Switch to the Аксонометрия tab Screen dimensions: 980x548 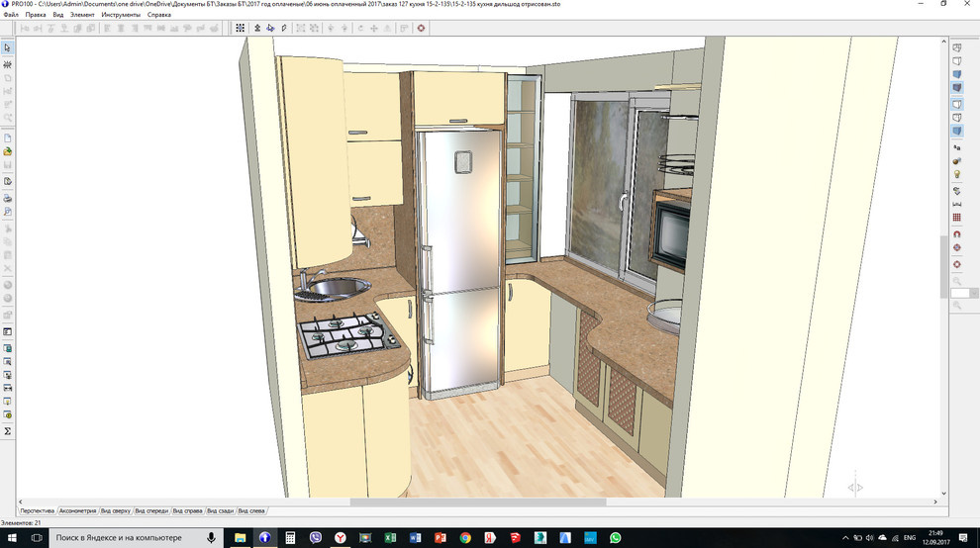point(77,511)
